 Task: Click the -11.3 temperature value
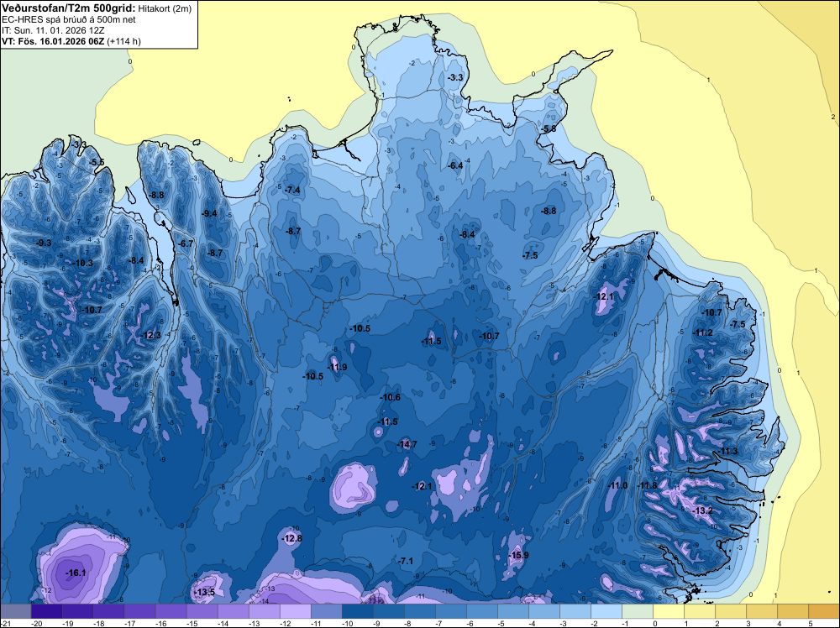tap(728, 452)
